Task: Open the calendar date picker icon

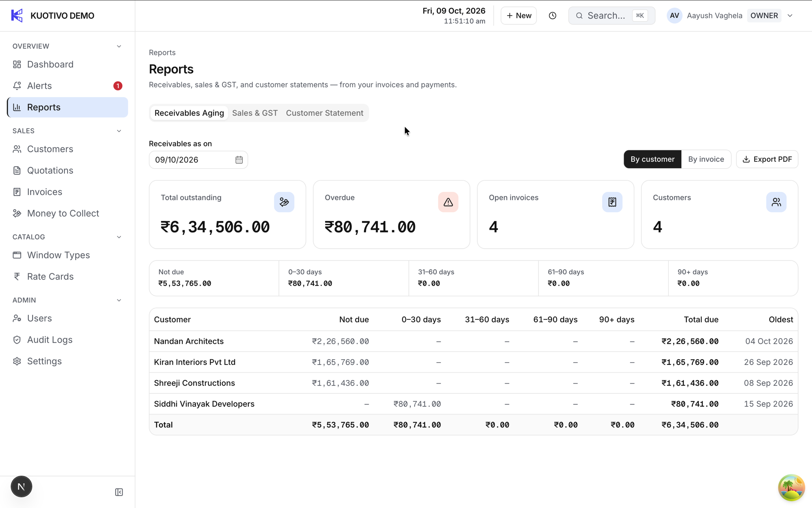Action: click(x=239, y=160)
